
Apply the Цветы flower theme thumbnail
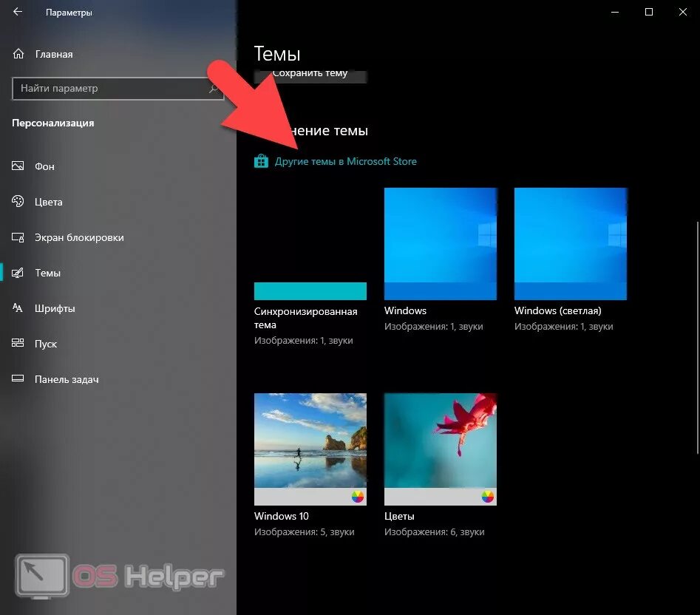click(440, 449)
